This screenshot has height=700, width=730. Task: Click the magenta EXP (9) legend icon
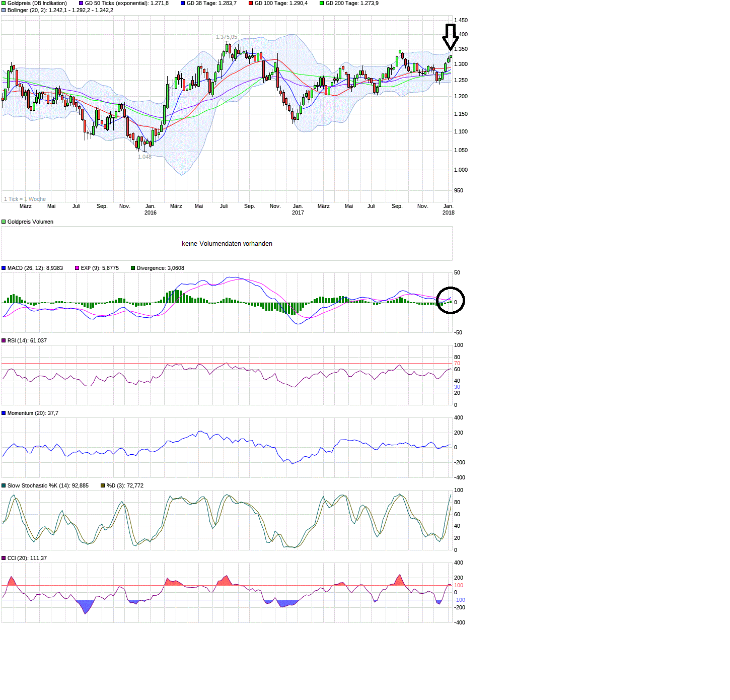[x=77, y=268]
